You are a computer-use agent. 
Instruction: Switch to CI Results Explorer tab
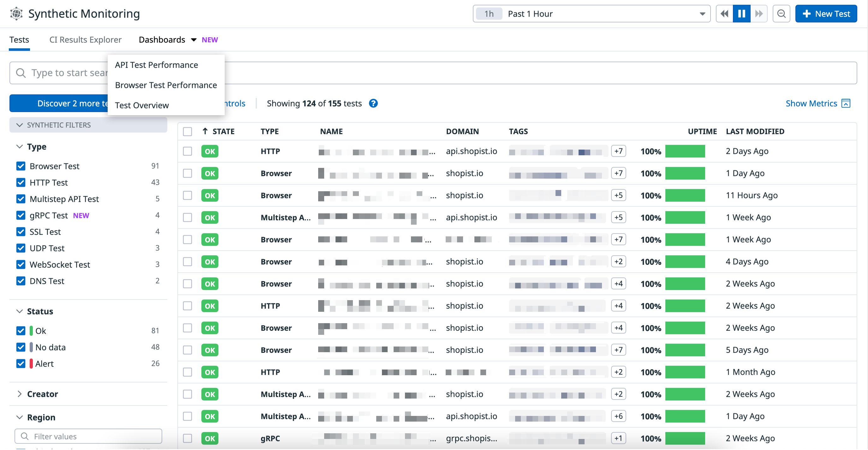(x=85, y=40)
